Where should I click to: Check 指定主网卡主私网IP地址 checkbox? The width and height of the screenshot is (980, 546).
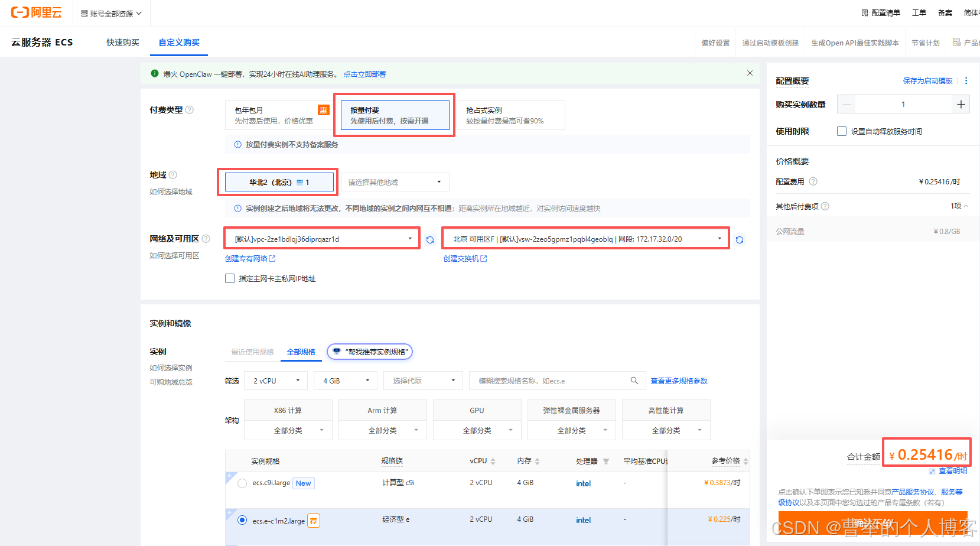pos(230,278)
